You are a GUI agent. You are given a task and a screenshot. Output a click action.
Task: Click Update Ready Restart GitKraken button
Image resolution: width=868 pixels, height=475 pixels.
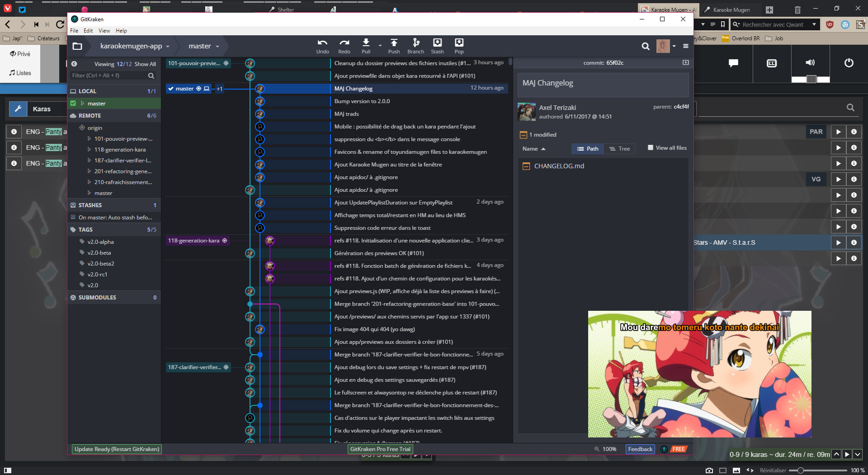[x=117, y=449]
